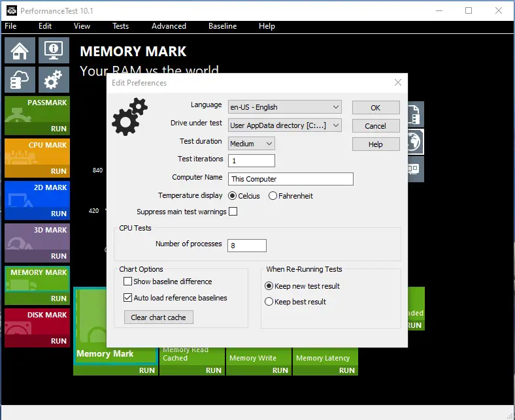Click Clear chart cache button
This screenshot has width=515, height=420.
[x=159, y=317]
